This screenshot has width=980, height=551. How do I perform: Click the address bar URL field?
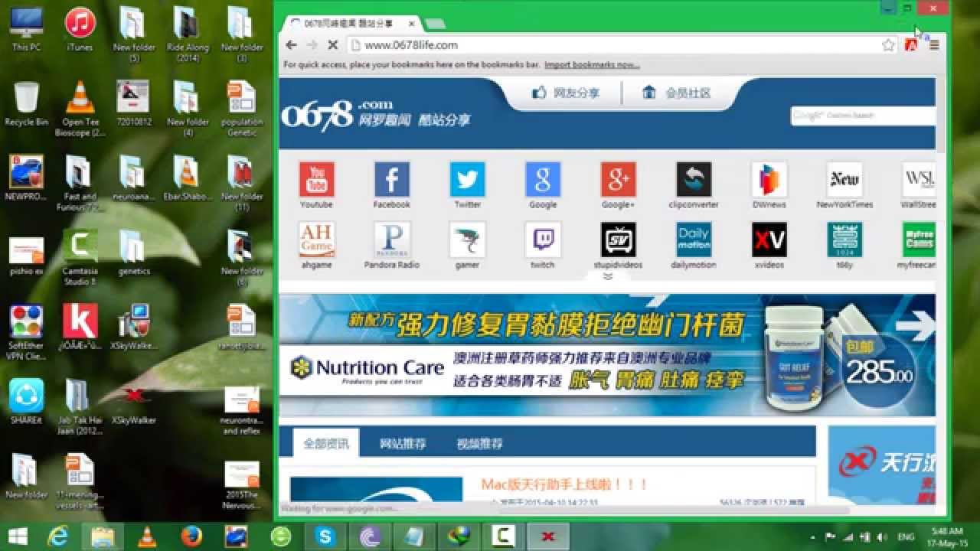tap(612, 45)
